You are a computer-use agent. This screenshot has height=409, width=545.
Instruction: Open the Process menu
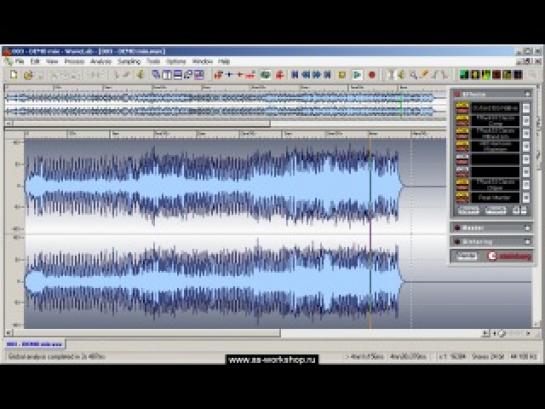(x=74, y=62)
